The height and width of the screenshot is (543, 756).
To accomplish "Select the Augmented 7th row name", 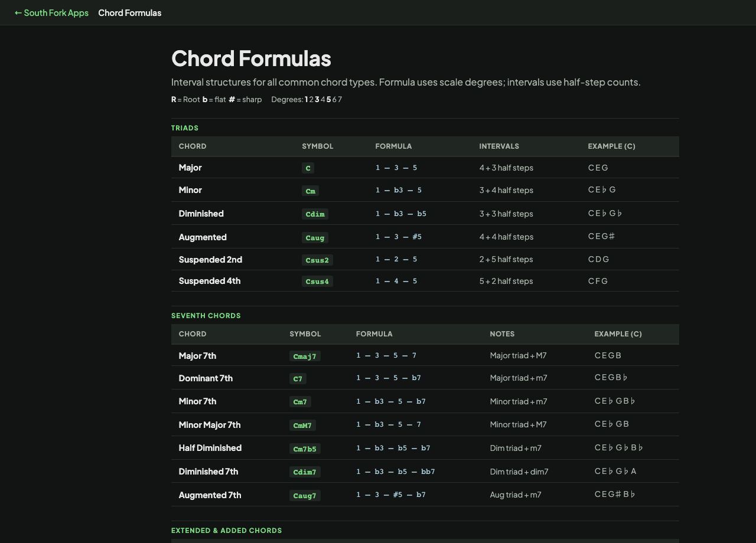I will click(210, 495).
